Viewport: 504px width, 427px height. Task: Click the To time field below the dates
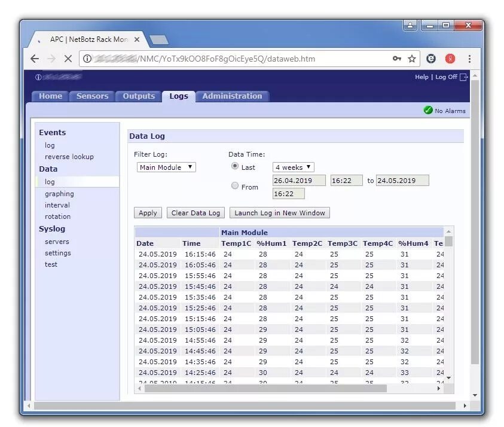click(x=288, y=194)
